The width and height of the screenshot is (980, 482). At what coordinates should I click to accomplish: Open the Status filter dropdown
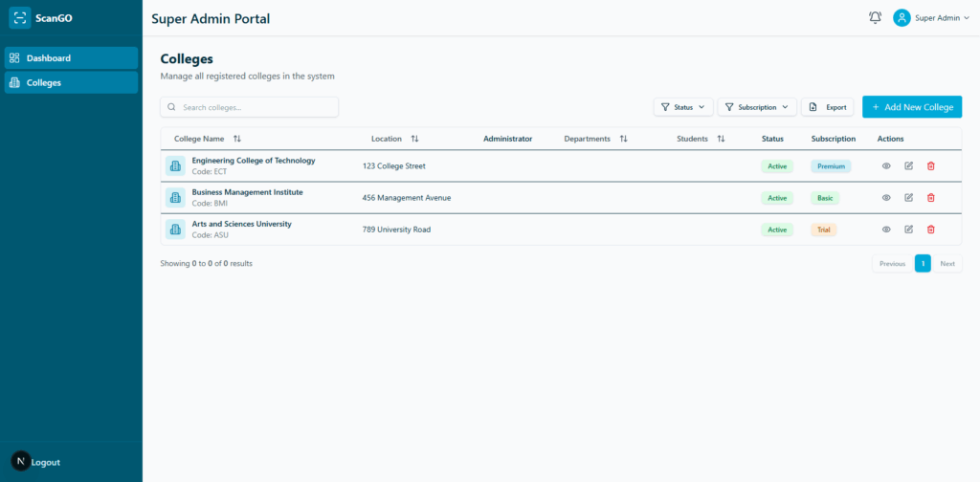pos(683,107)
